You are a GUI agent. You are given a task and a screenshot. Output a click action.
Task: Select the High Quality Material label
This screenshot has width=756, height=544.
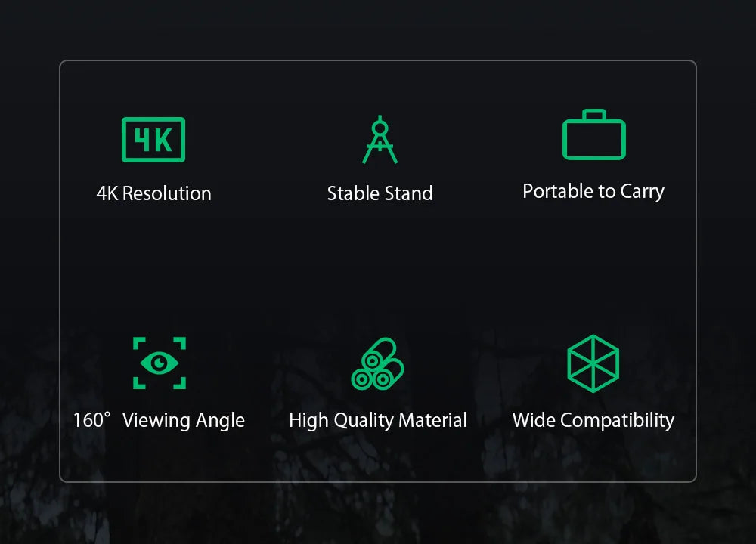click(x=378, y=421)
